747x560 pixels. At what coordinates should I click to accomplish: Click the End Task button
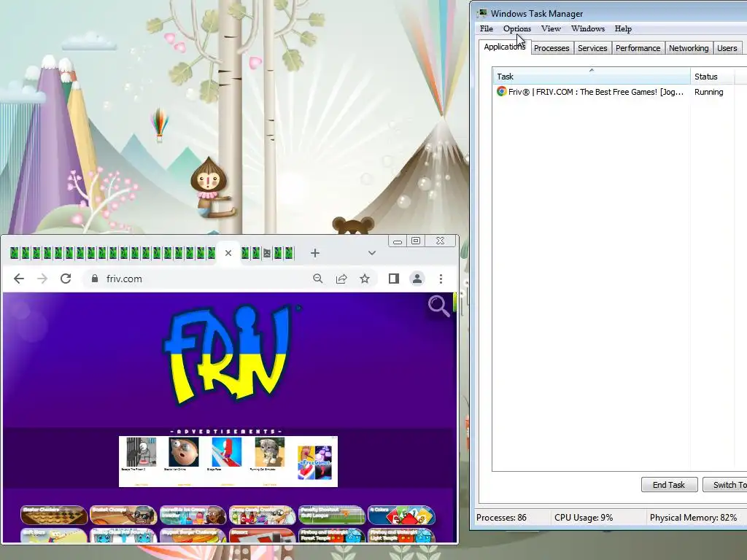coord(669,485)
